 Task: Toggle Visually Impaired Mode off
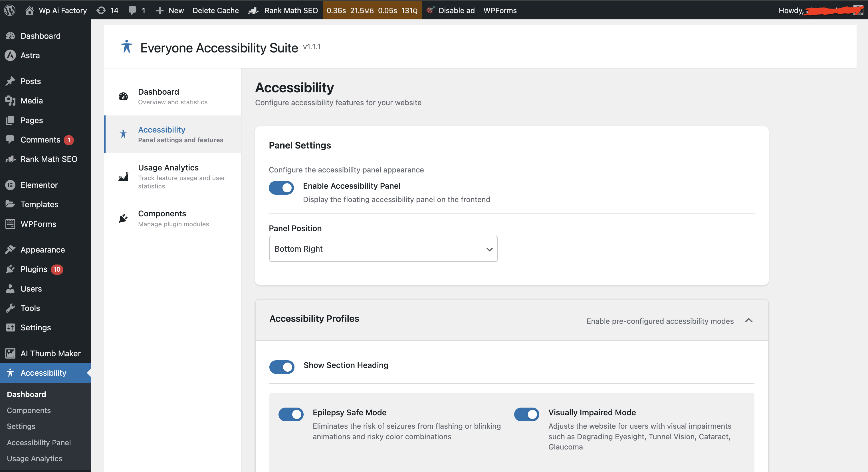(x=526, y=414)
